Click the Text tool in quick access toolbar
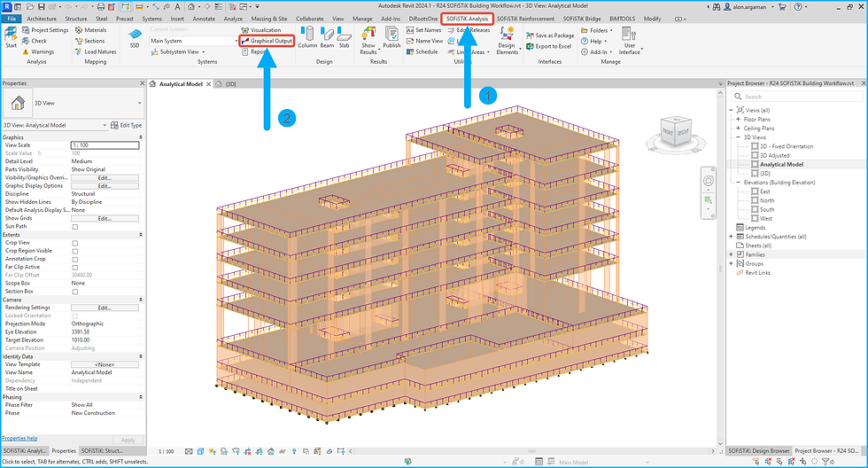 (177, 6)
